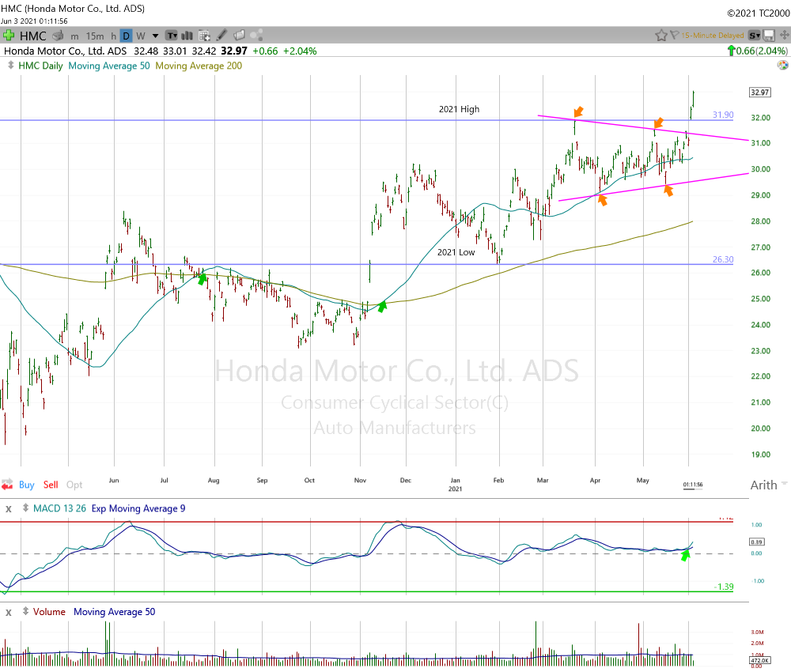Image resolution: width=791 pixels, height=672 pixels.
Task: Click the '2021 High' text annotation
Action: click(x=459, y=109)
